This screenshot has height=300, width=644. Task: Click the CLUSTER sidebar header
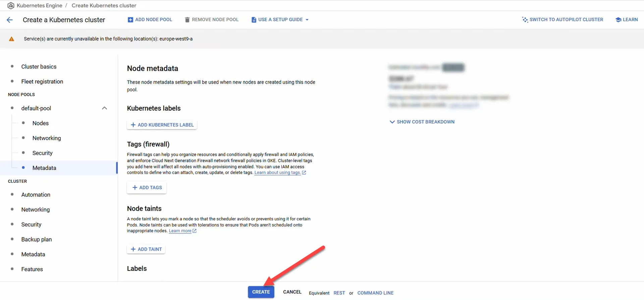click(x=17, y=181)
